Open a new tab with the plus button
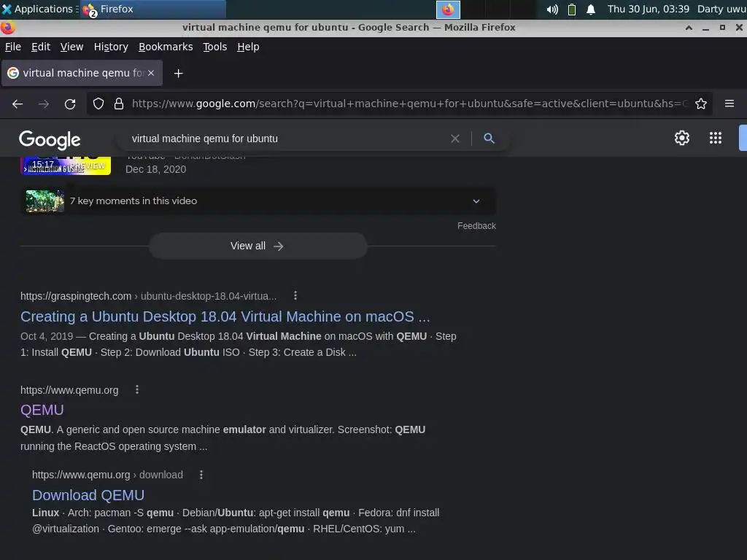 click(178, 74)
